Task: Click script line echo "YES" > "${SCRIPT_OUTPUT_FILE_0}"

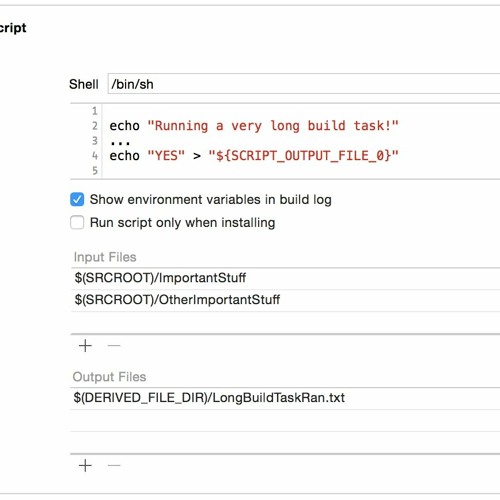Action: 254,156
